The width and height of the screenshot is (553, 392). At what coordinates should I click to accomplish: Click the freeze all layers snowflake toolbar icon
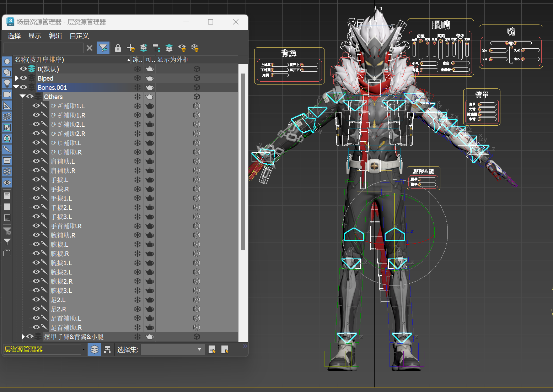click(195, 48)
